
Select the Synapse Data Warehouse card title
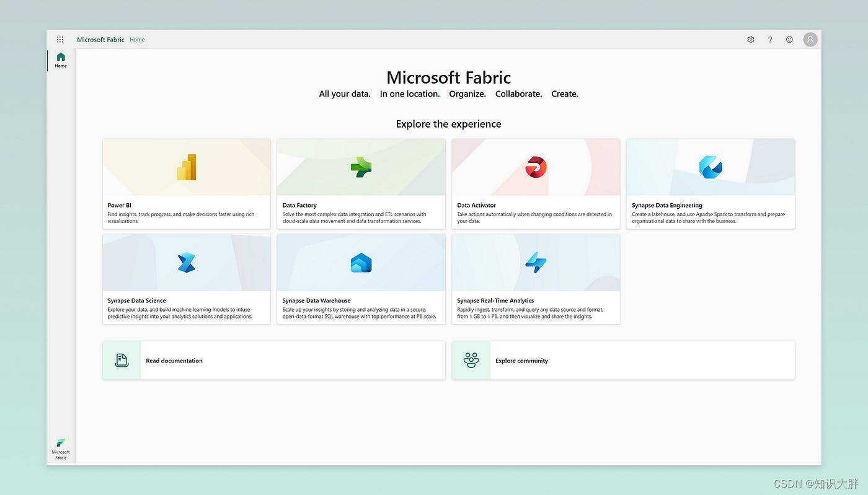point(317,300)
